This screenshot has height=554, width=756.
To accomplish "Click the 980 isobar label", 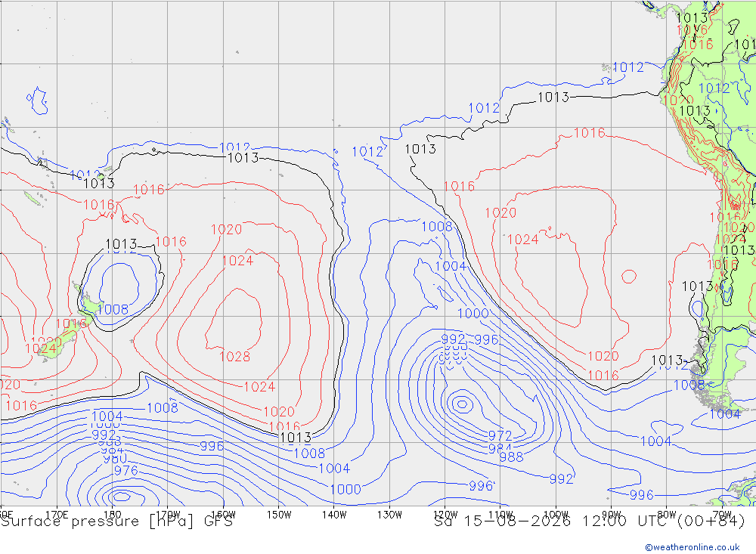I will coord(115,459).
